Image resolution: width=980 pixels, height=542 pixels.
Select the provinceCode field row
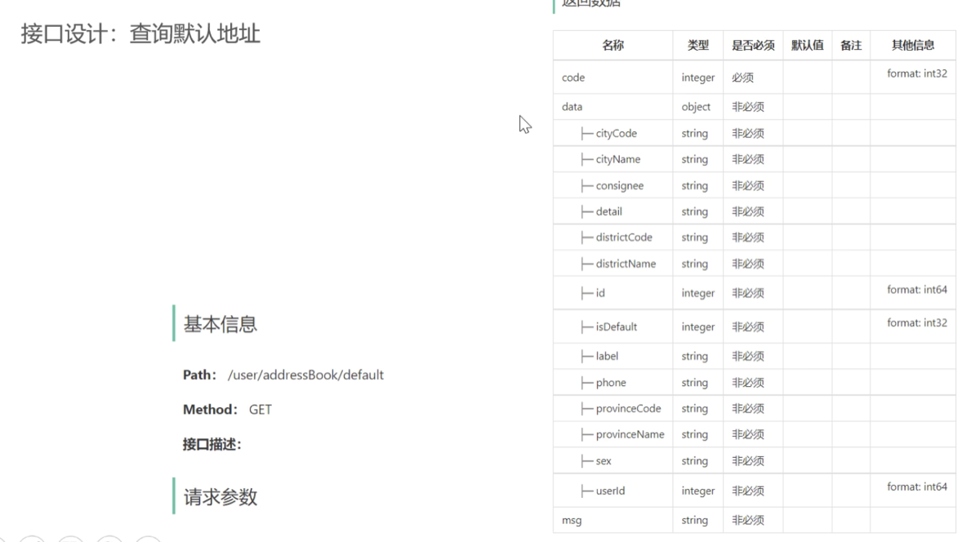(755, 408)
